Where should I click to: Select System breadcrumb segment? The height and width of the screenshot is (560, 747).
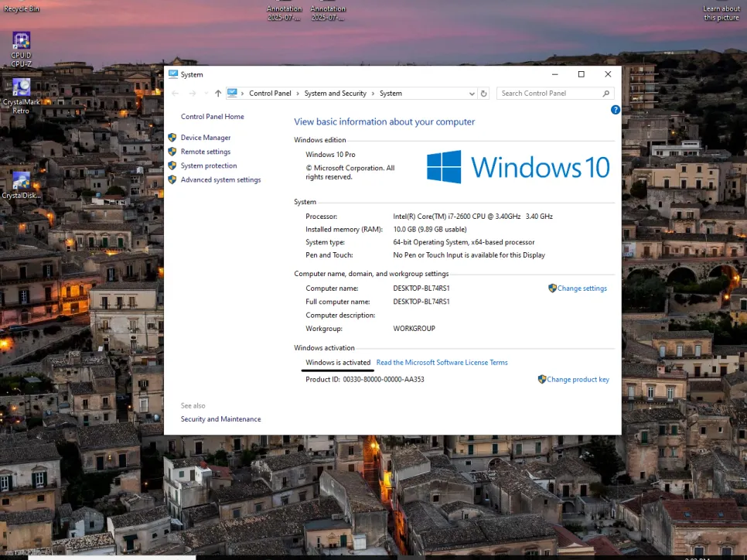pyautogui.click(x=391, y=94)
